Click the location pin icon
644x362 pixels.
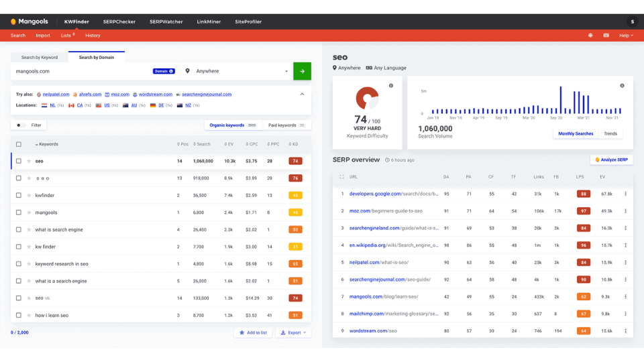click(187, 71)
